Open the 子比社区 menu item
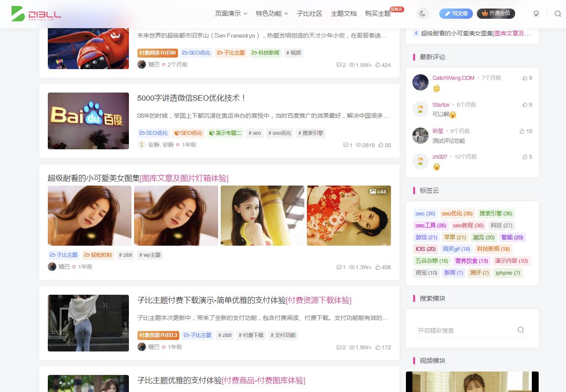566x392 pixels. click(x=309, y=14)
